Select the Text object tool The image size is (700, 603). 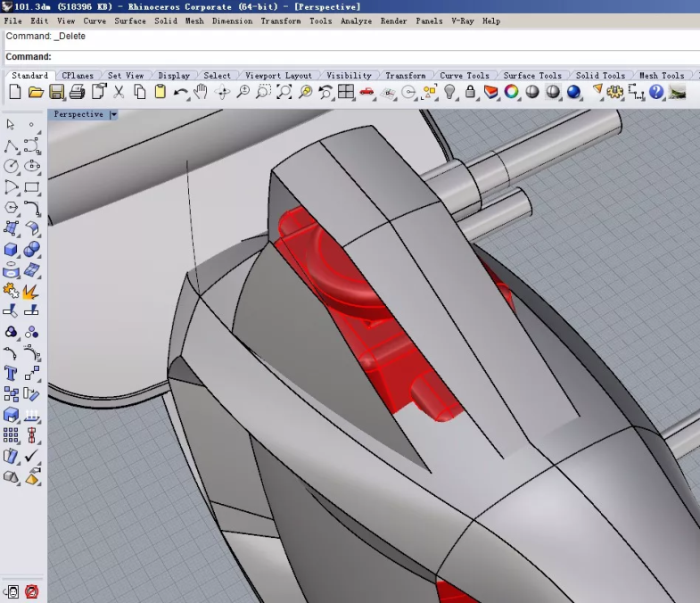click(11, 373)
